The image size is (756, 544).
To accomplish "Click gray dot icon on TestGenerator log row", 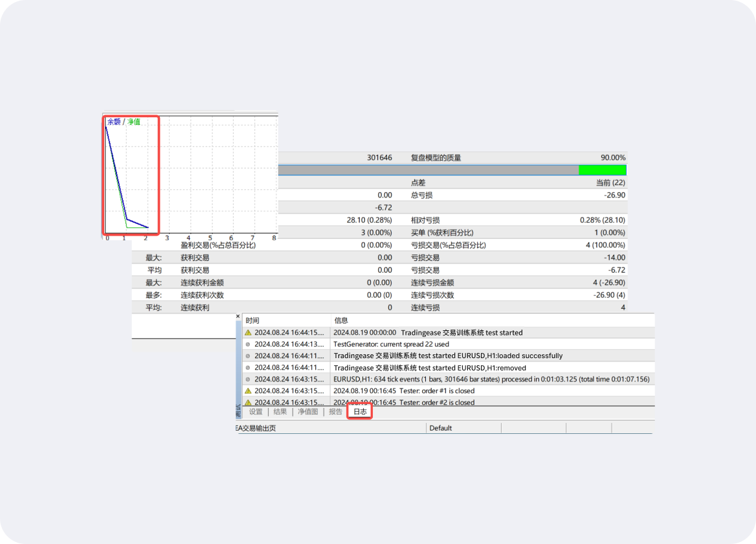I will click(x=248, y=344).
